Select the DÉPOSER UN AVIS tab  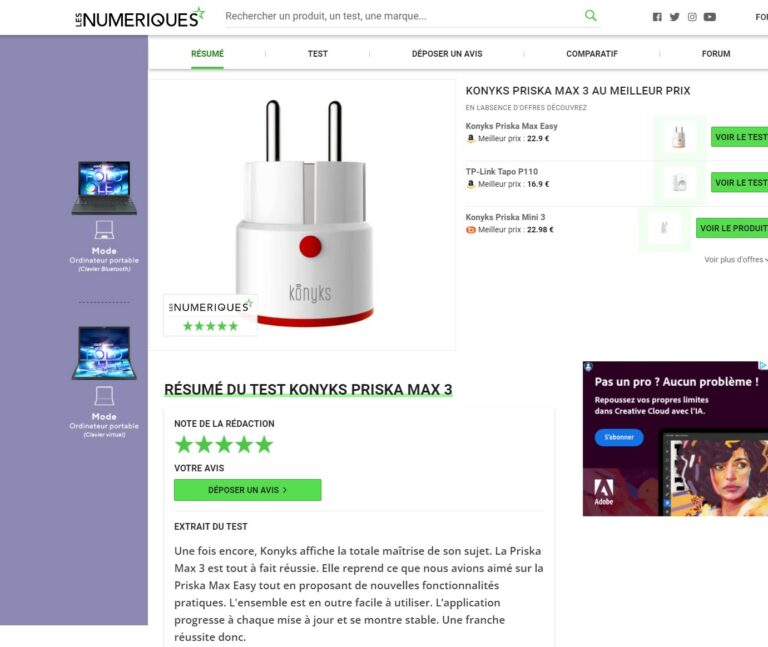(447, 54)
